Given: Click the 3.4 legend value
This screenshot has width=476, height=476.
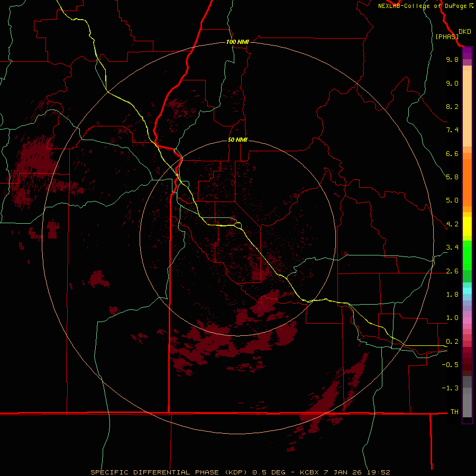Looking at the screenshot, I should click(452, 248).
